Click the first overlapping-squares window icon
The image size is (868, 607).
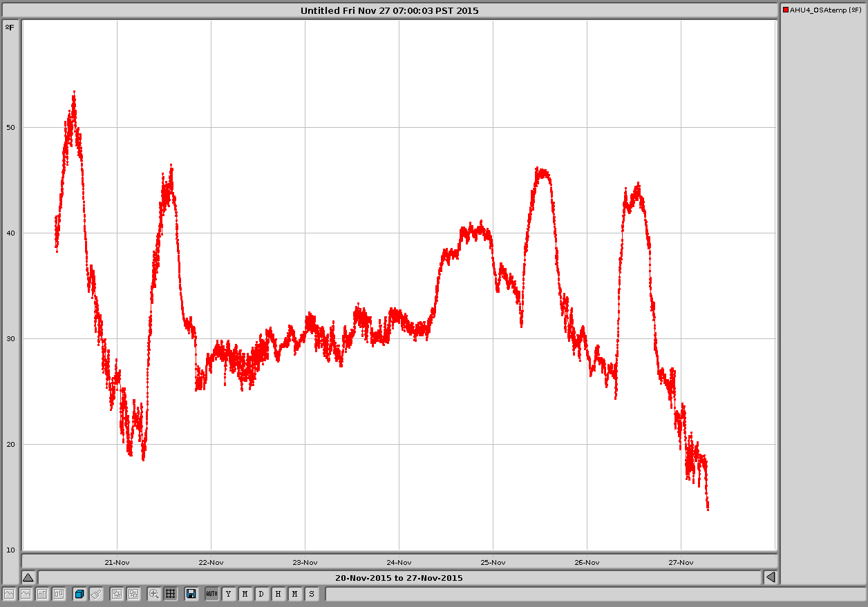coord(117,594)
